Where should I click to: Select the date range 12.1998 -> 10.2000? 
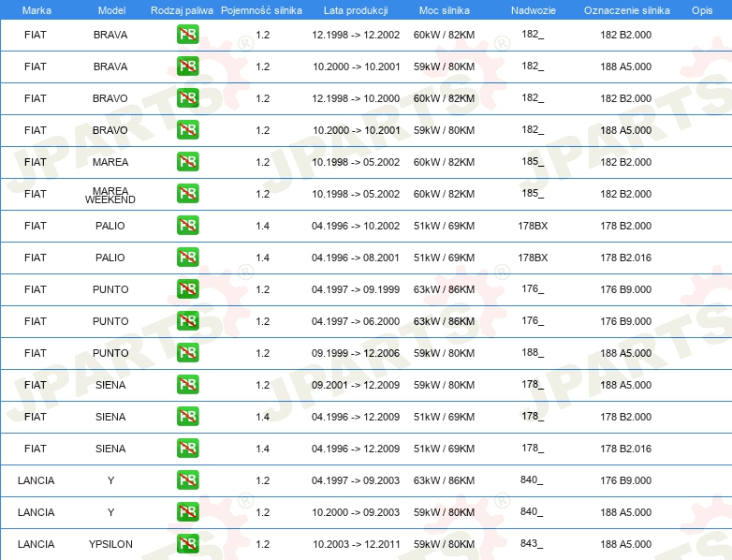pyautogui.click(x=356, y=98)
